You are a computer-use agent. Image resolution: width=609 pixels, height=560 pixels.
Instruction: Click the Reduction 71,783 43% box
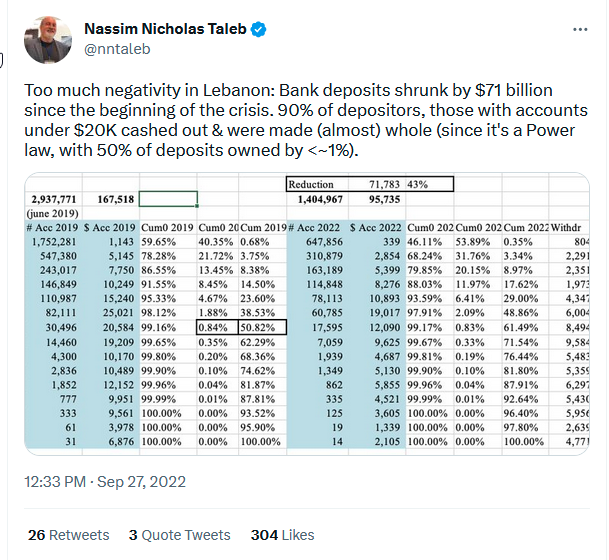(x=369, y=185)
